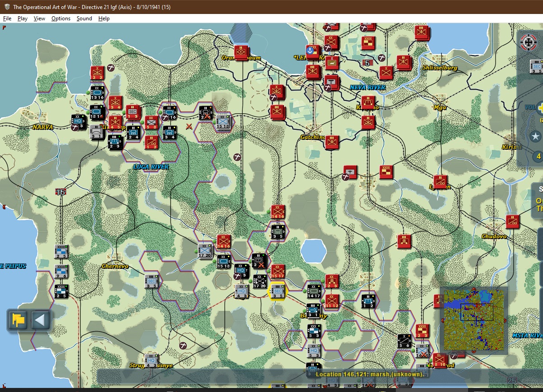Click the red crossed-swords battle marker
Image resolution: width=543 pixels, height=392 pixels.
click(189, 126)
